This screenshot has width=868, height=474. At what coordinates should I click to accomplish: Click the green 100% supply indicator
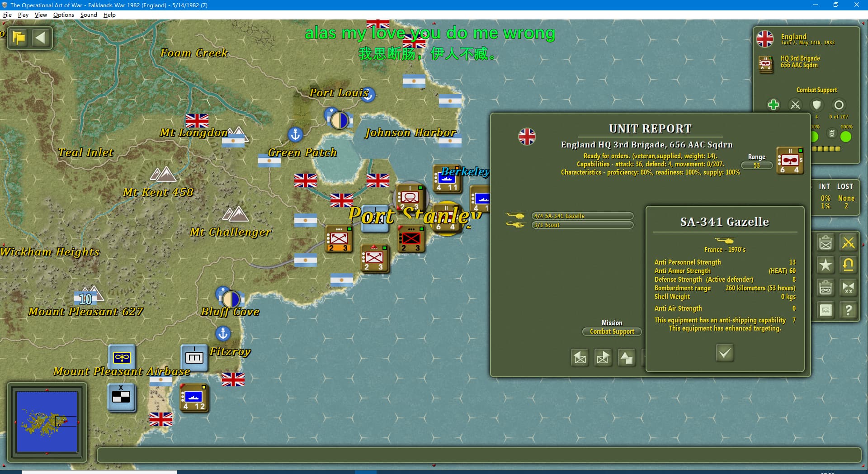[x=846, y=137]
